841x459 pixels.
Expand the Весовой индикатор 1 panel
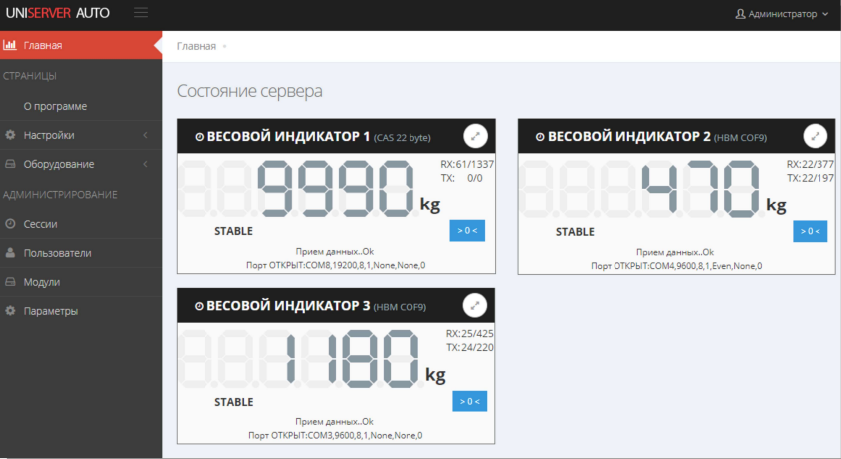(475, 136)
